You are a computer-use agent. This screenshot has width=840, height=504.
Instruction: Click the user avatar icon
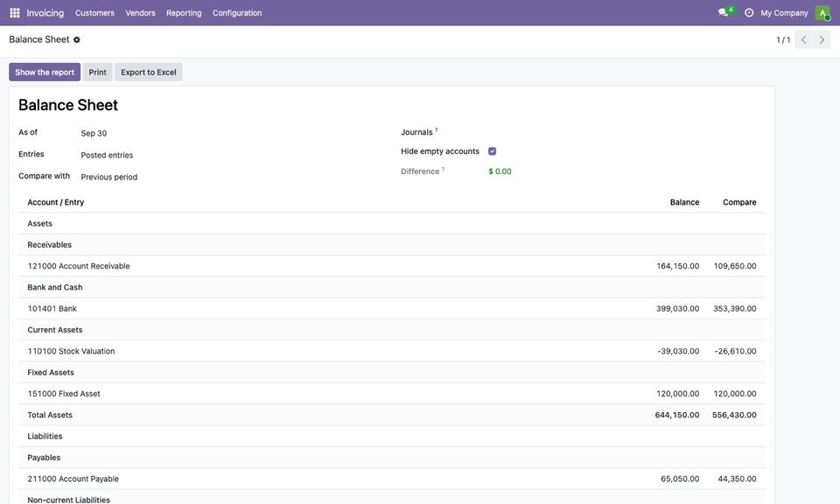click(822, 13)
